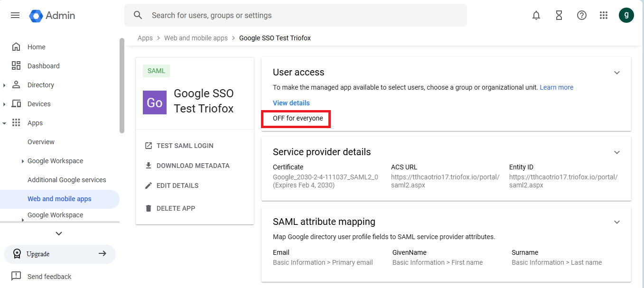Viewport: 644px width, 288px height.
Task: Focus the search users, groups or settings field
Action: [x=296, y=15]
